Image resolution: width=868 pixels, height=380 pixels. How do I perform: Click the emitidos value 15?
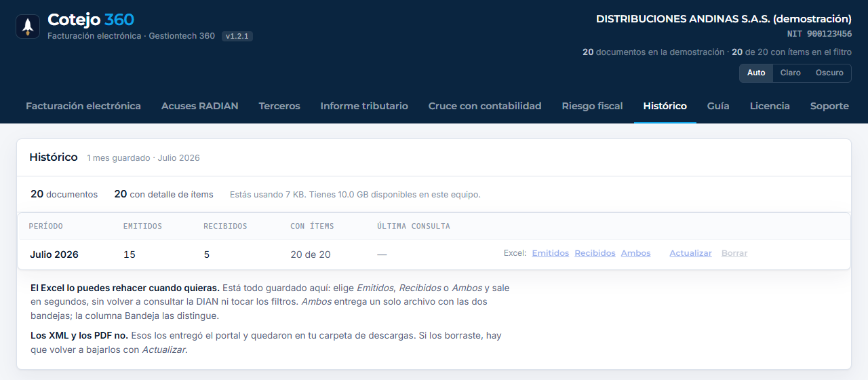point(130,254)
